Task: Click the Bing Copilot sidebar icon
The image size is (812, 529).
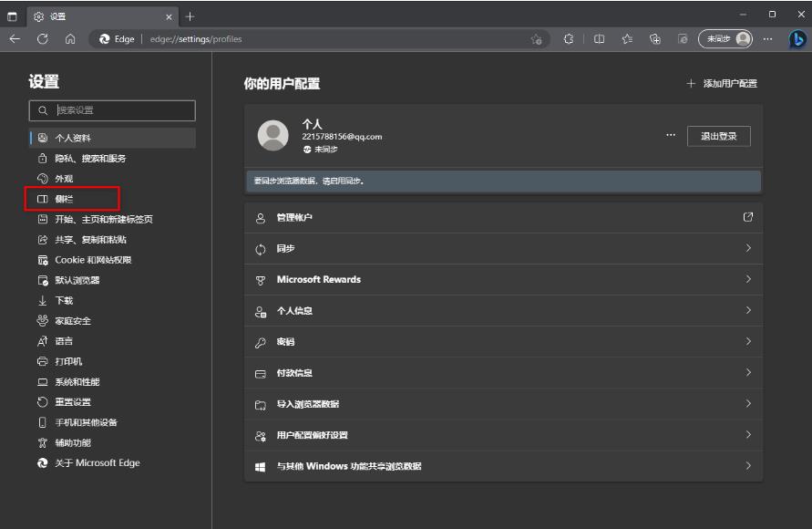Action: click(797, 39)
